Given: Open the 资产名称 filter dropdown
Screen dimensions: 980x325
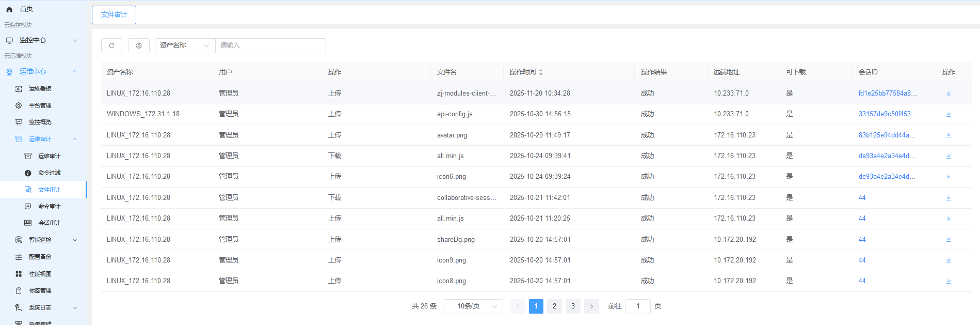Looking at the screenshot, I should click(x=185, y=45).
